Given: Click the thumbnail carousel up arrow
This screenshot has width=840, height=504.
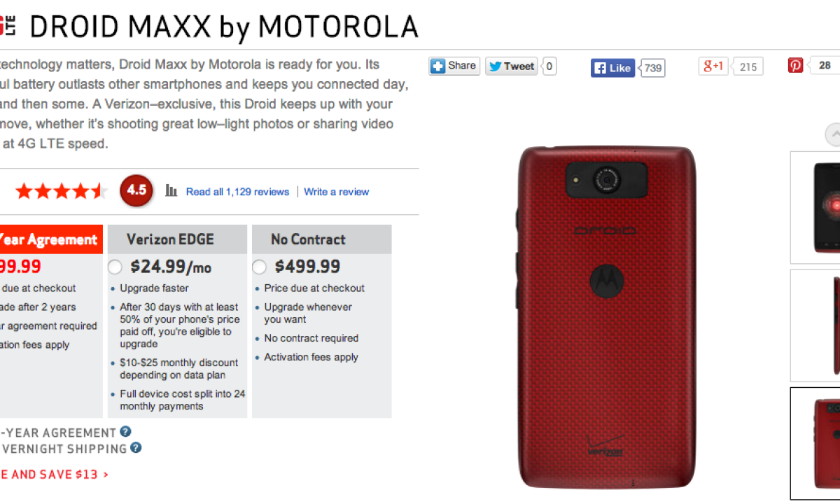Looking at the screenshot, I should pyautogui.click(x=833, y=134).
